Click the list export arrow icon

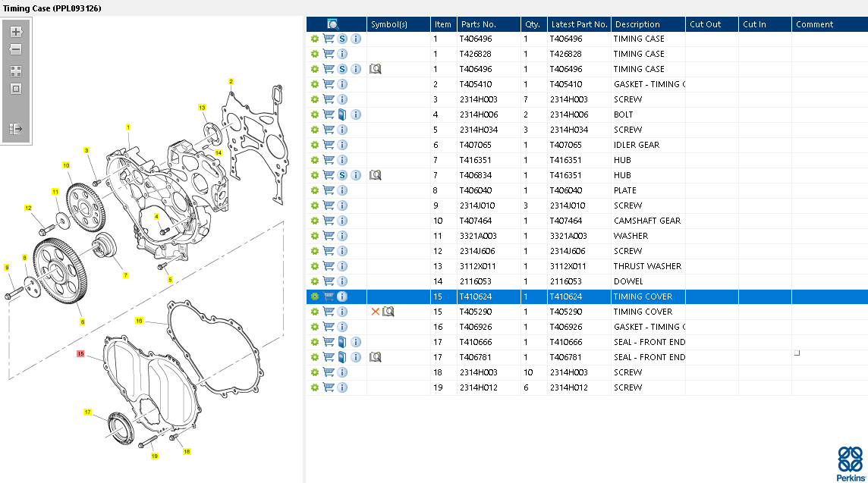pos(16,129)
